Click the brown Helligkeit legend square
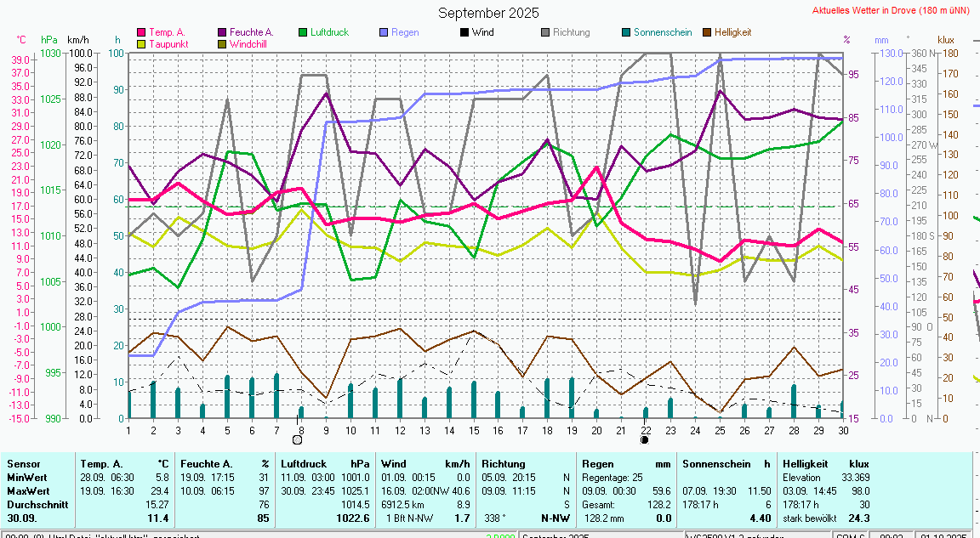The image size is (980, 538). [707, 32]
